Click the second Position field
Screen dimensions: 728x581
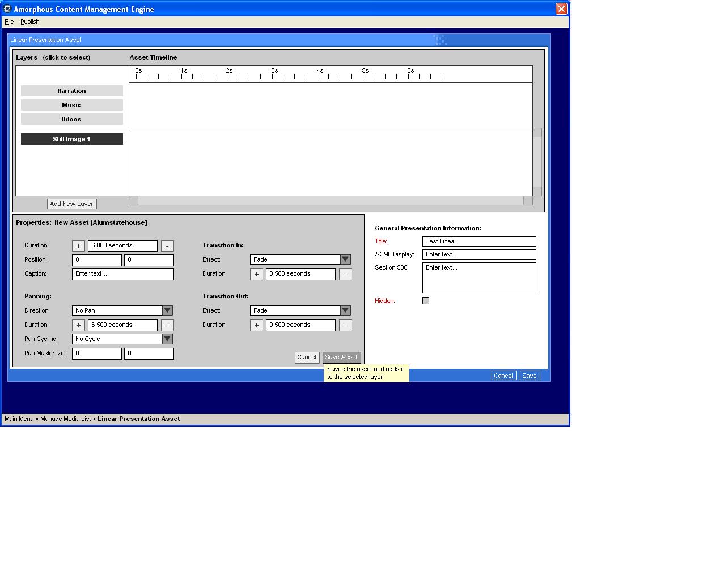(149, 260)
